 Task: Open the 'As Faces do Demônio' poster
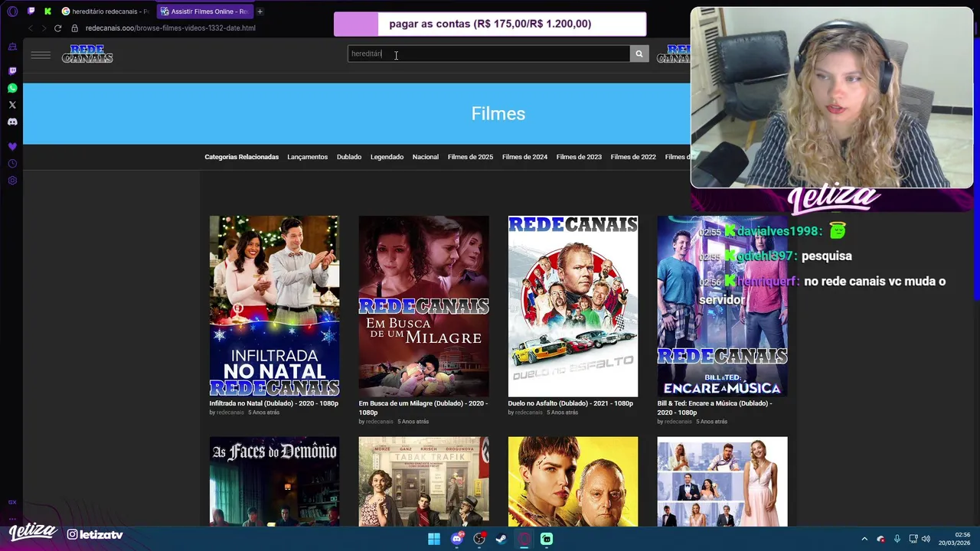[x=274, y=481]
